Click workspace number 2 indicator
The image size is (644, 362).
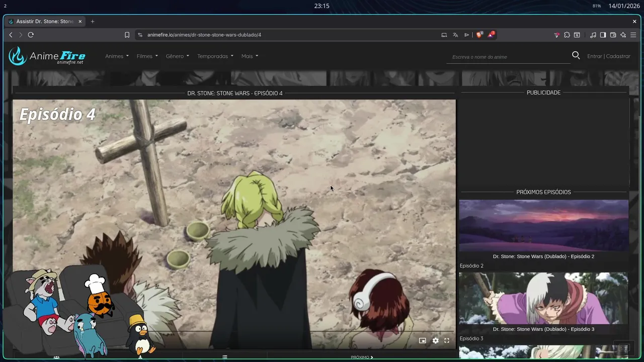pos(5,6)
